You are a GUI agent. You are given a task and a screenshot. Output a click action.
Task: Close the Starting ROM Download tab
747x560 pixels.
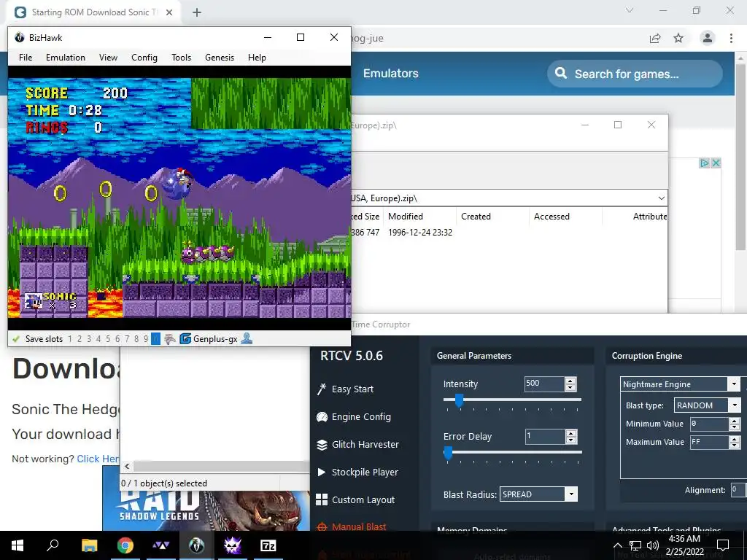169,12
